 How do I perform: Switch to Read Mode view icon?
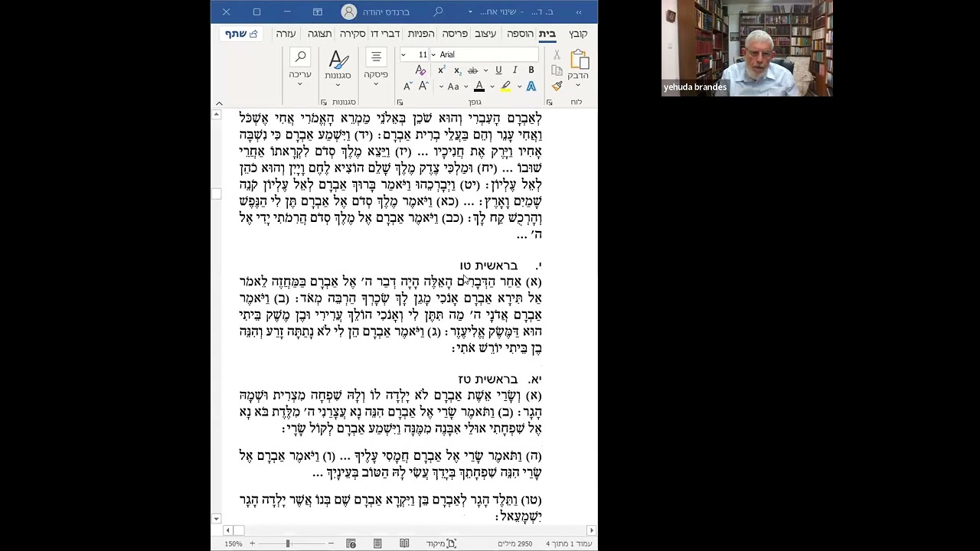404,543
